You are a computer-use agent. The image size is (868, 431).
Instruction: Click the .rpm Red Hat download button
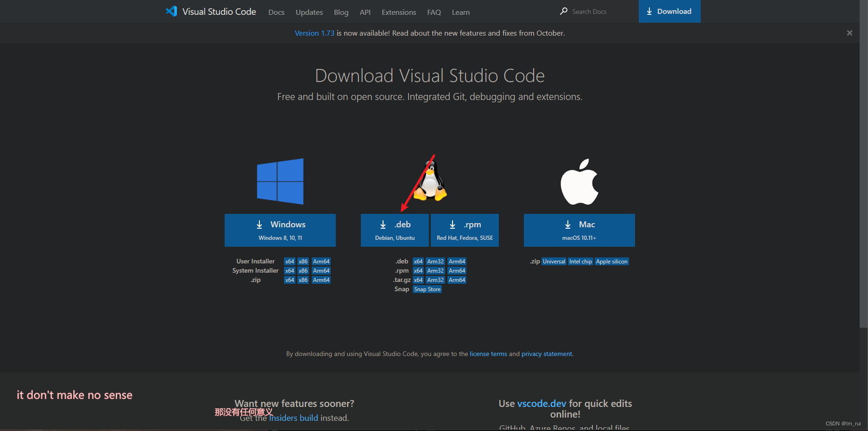(465, 230)
